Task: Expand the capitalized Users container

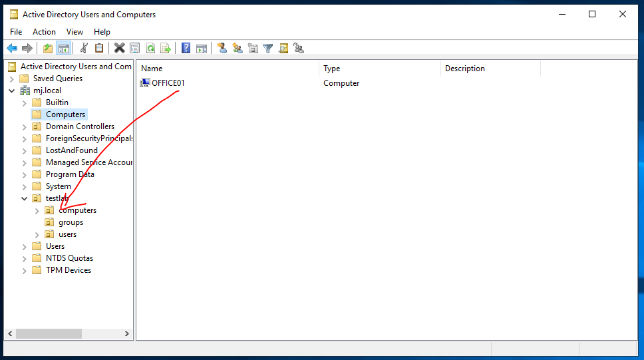Action: point(24,247)
